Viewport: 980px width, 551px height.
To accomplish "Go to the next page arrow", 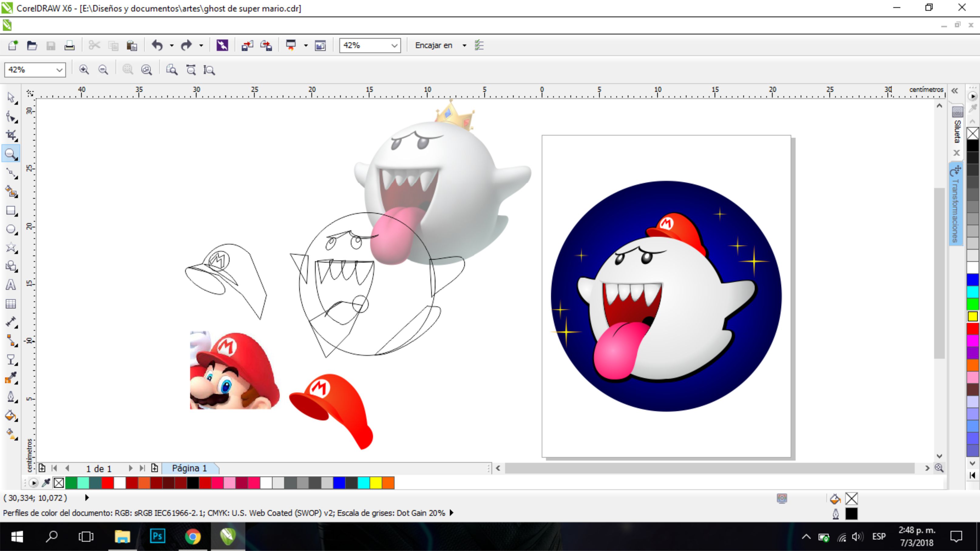I will click(131, 468).
